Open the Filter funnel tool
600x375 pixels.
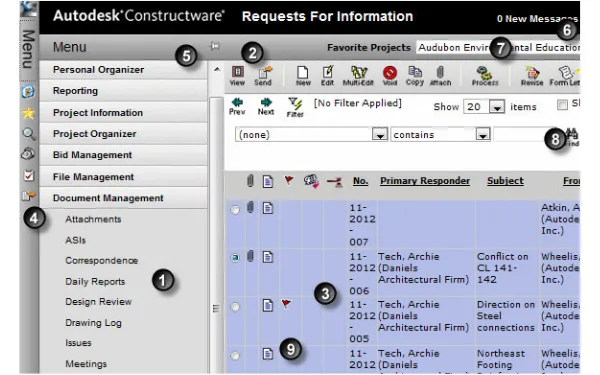coord(295,107)
